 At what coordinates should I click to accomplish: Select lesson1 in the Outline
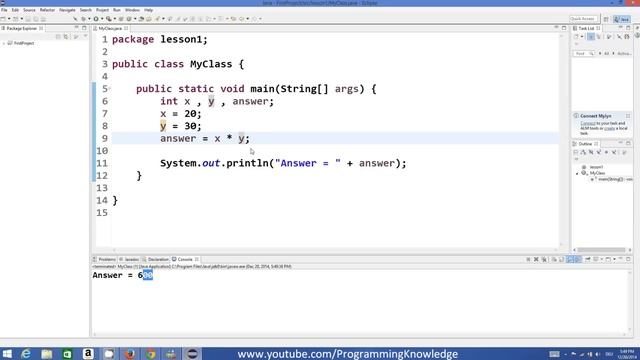click(596, 167)
